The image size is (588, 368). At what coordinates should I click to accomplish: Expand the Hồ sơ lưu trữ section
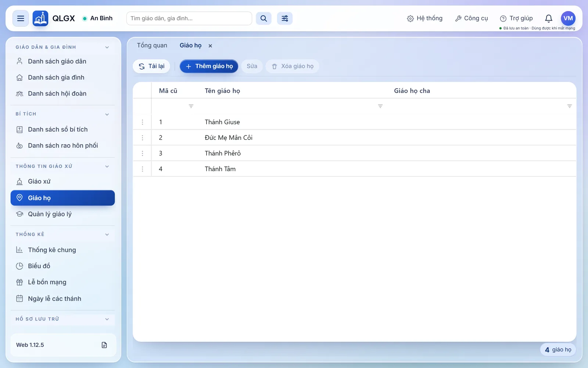click(107, 319)
